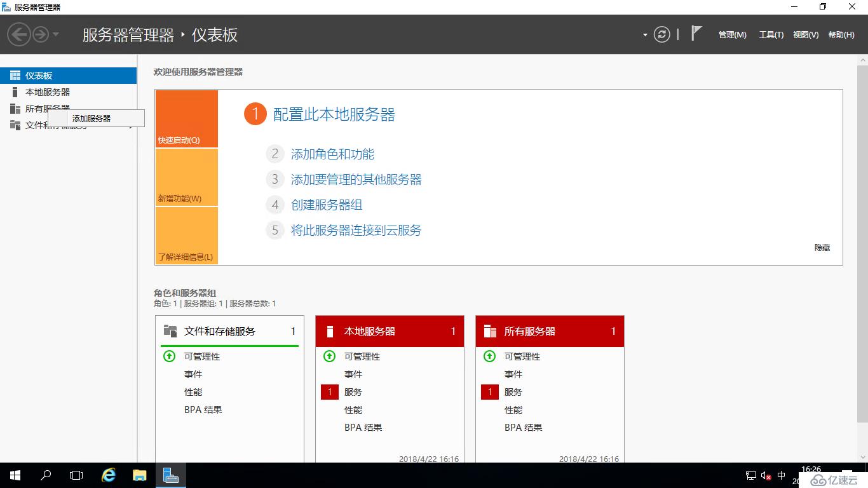Click 将此服务器连接到云服务 link
The image size is (868, 488).
coord(356,230)
